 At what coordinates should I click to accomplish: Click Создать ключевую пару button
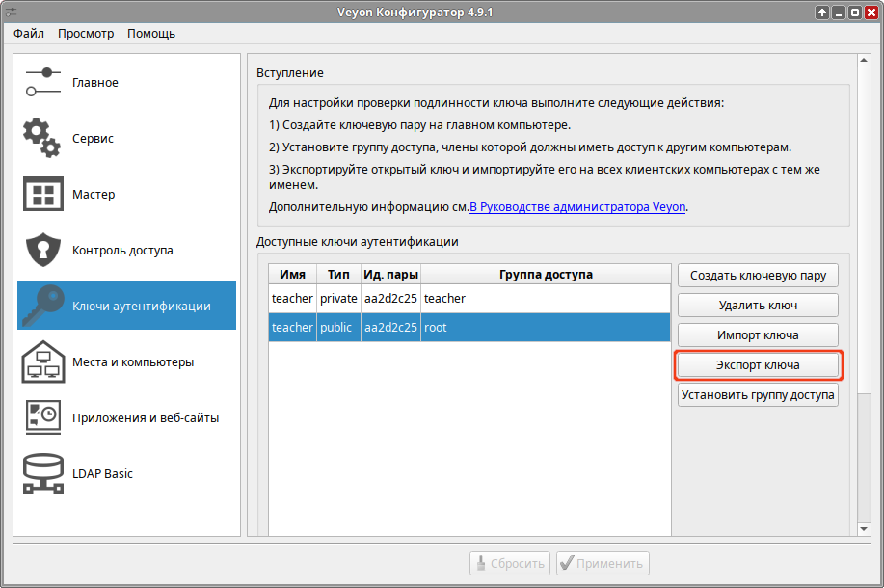click(x=758, y=275)
